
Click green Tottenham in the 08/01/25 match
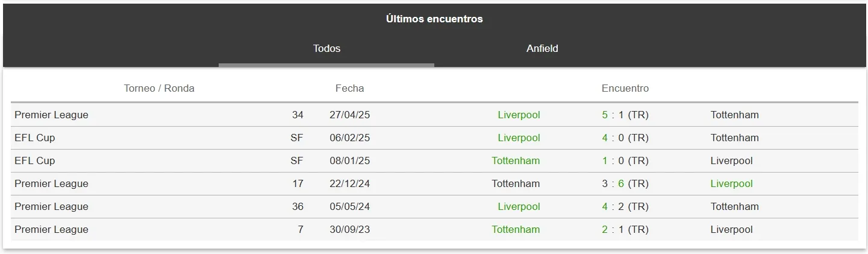pos(516,160)
